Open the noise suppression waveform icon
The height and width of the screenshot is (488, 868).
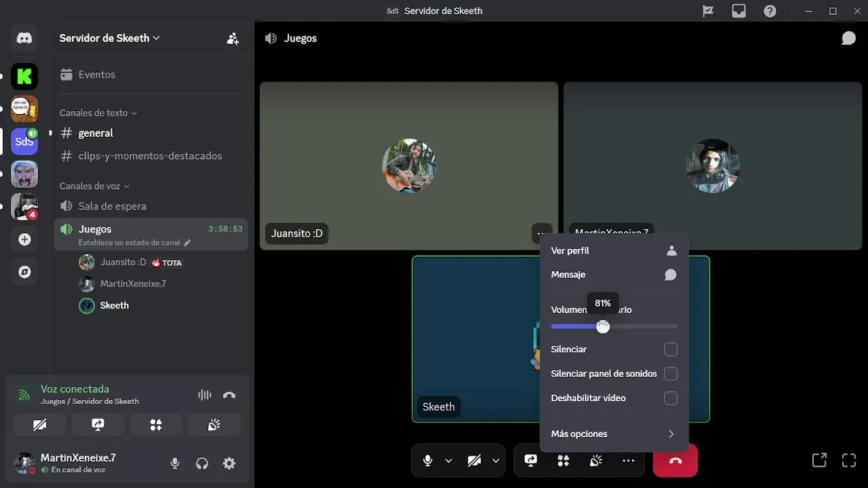click(x=204, y=395)
